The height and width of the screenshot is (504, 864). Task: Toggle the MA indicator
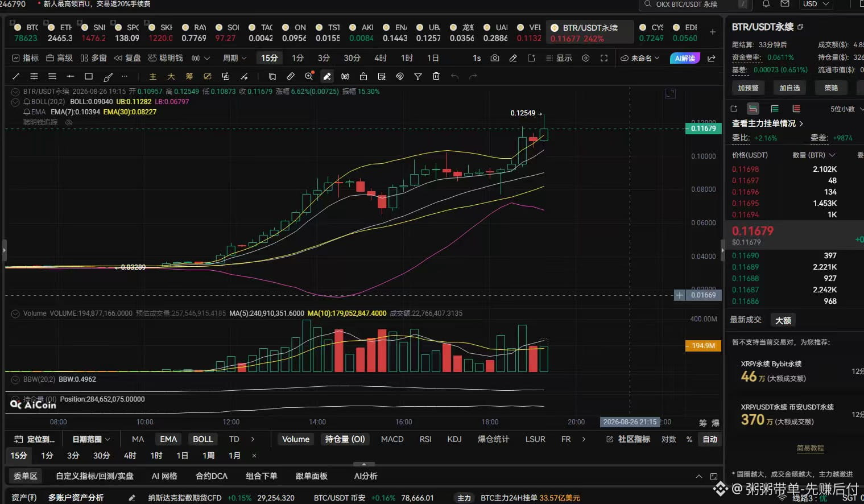tap(138, 439)
